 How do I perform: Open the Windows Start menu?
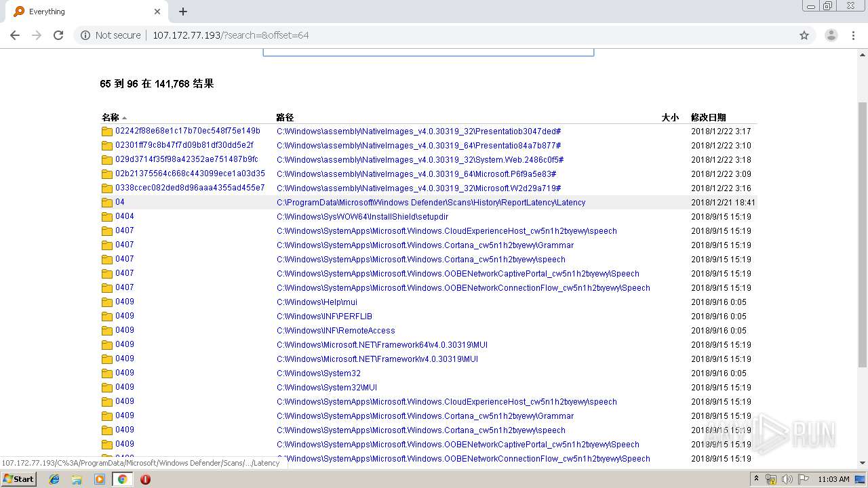point(18,479)
